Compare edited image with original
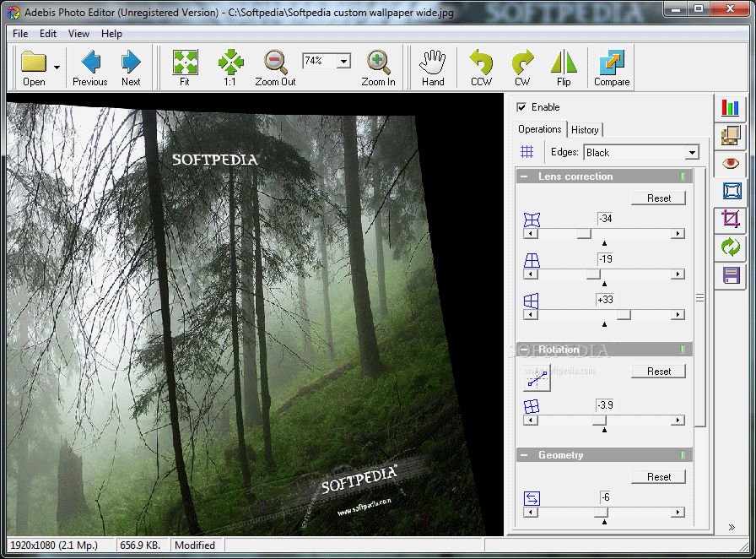 (612, 68)
